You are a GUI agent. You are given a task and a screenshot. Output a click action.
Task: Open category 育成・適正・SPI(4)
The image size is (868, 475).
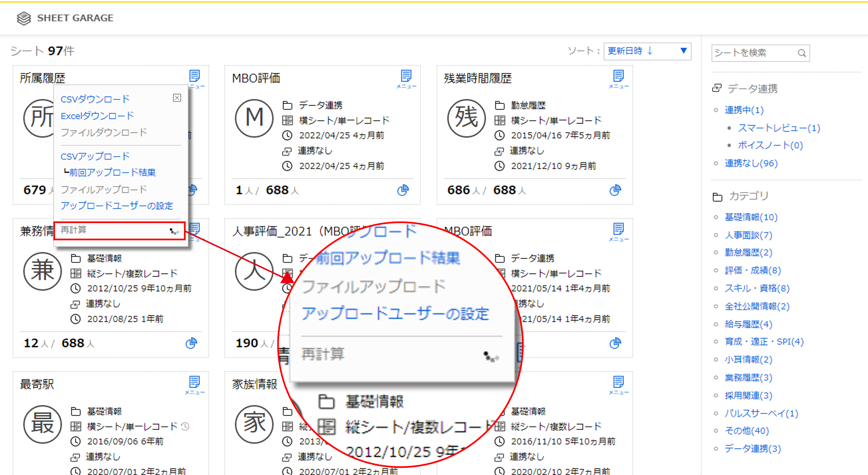(x=764, y=342)
